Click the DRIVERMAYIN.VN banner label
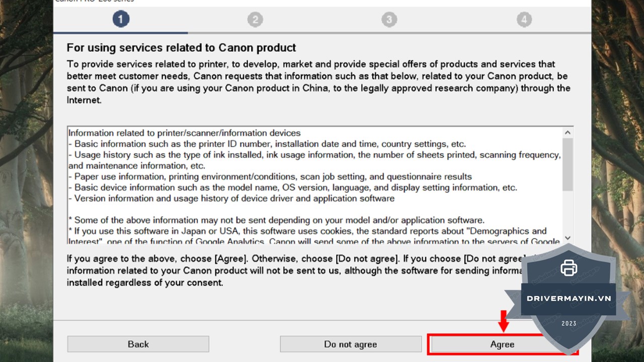 point(569,298)
